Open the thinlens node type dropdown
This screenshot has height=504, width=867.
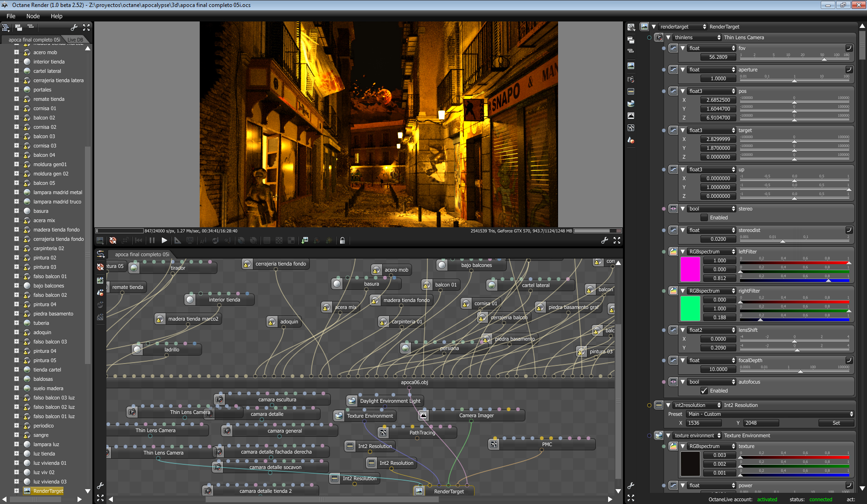tap(697, 37)
